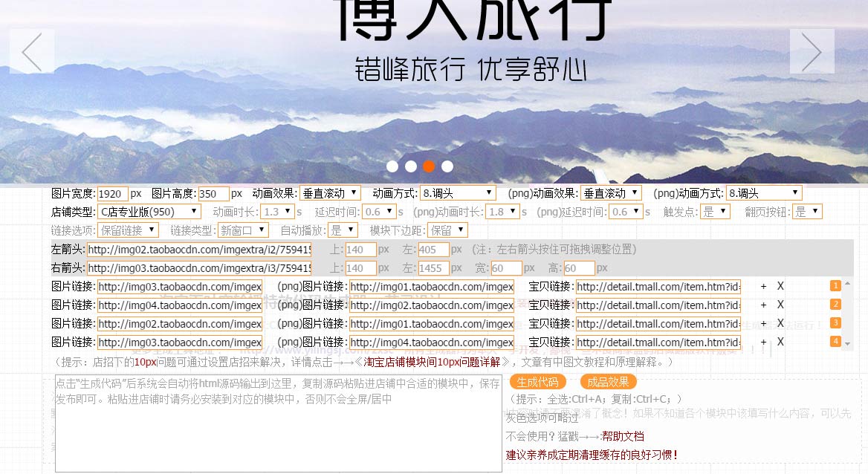Click the orange number 2 badge
The image size is (868, 474).
pos(835,303)
